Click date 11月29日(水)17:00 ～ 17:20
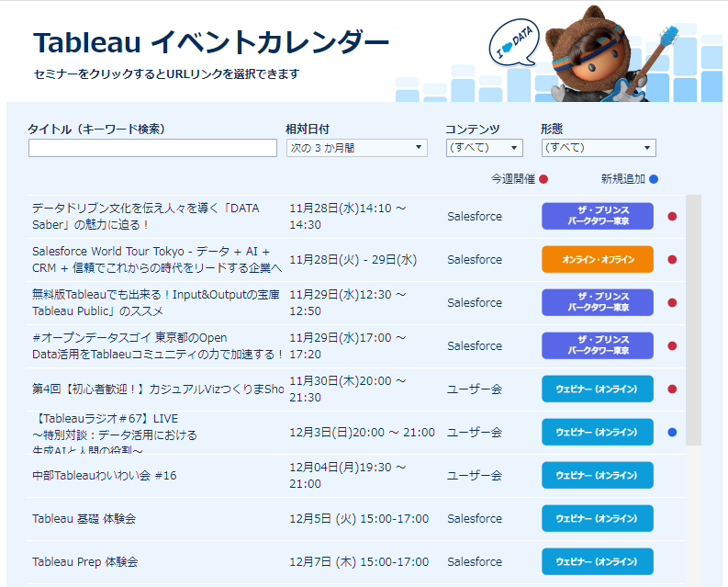Screen dimensions: 728x587 pos(348,345)
